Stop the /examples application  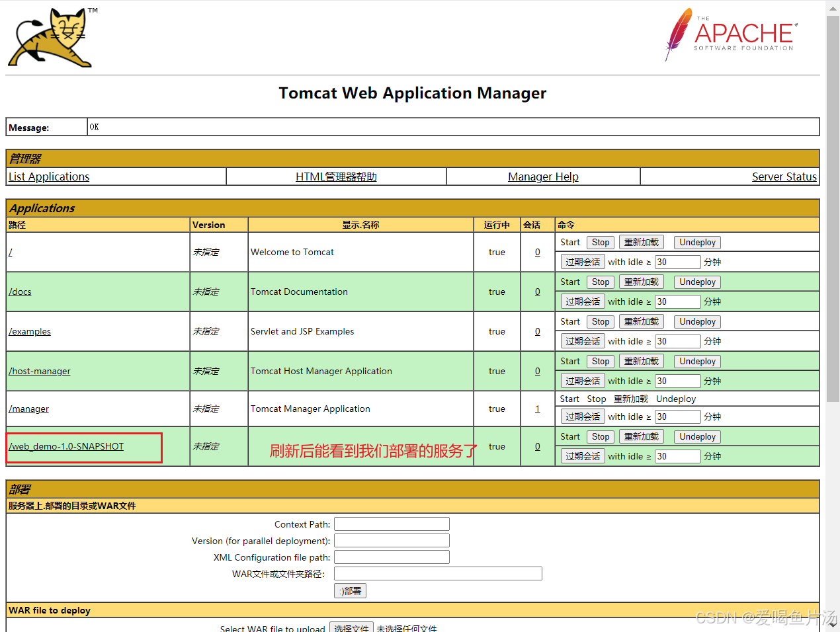tap(601, 322)
